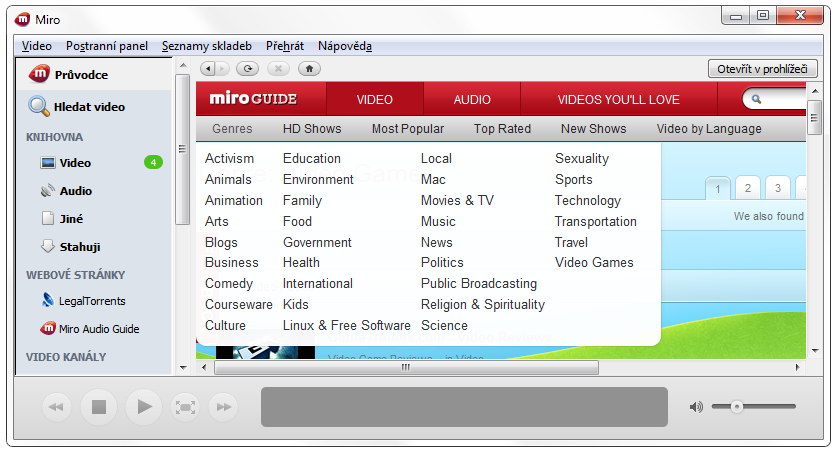Click the horizontal scrollbar thumb
This screenshot has width=834, height=450.
[x=406, y=367]
